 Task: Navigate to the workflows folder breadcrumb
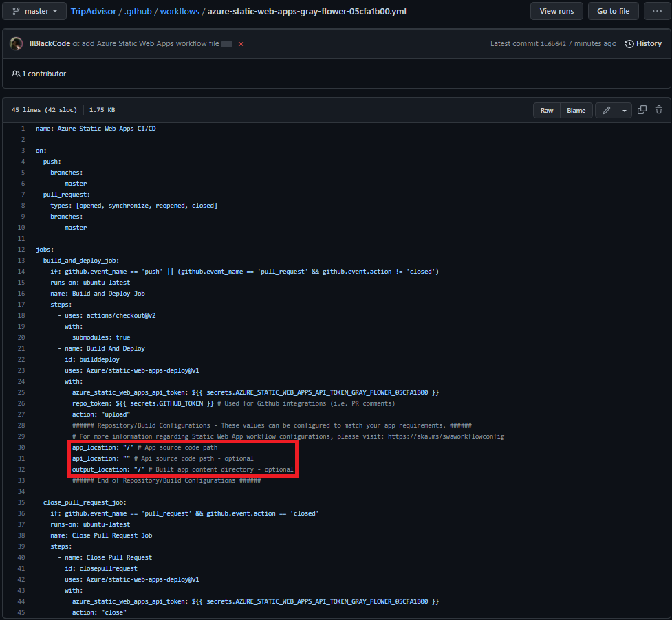pyautogui.click(x=180, y=11)
